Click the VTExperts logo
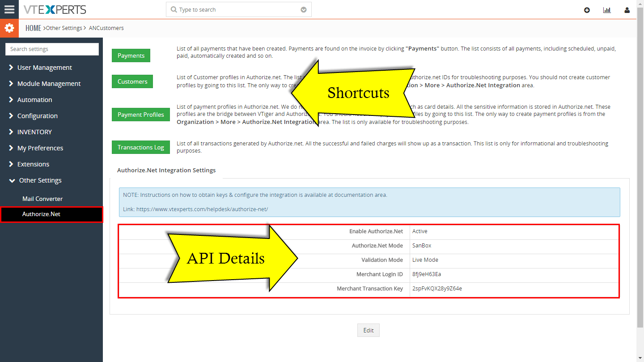 point(55,9)
